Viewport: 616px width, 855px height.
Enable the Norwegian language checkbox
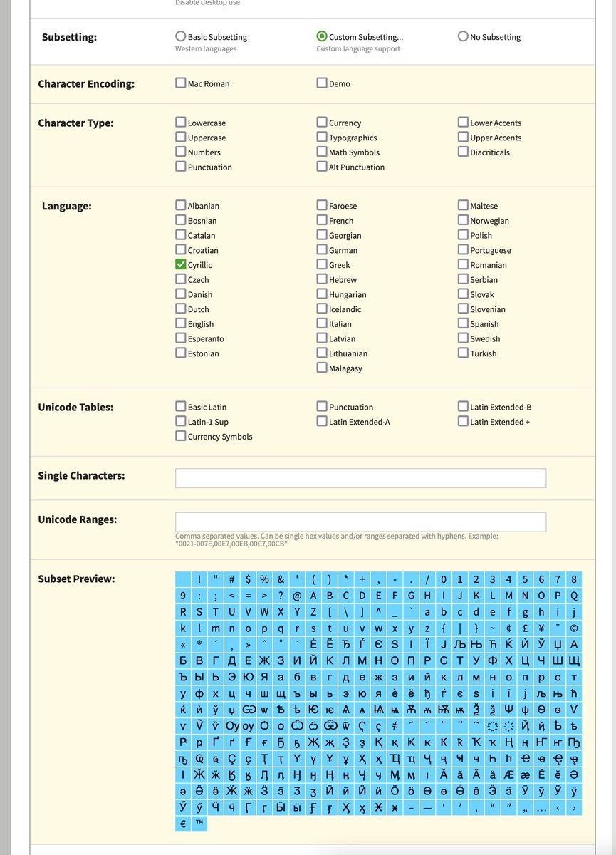(464, 220)
